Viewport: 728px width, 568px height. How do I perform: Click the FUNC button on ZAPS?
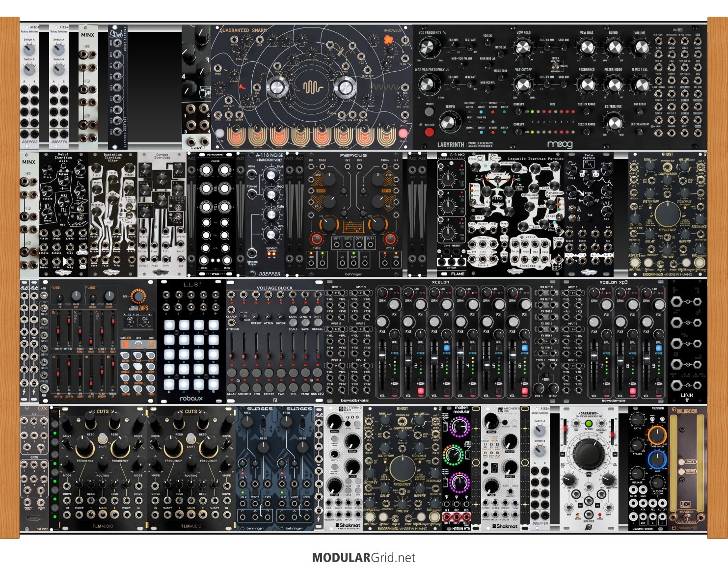point(151,345)
